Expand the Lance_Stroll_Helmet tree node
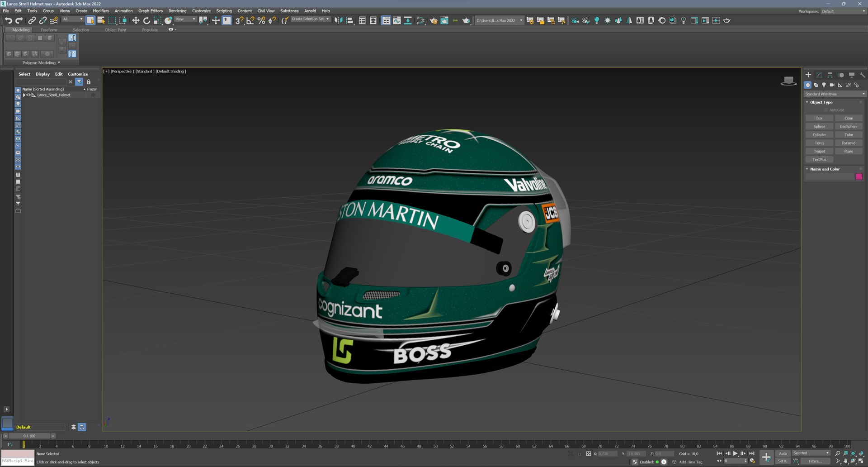868x467 pixels. (24, 95)
